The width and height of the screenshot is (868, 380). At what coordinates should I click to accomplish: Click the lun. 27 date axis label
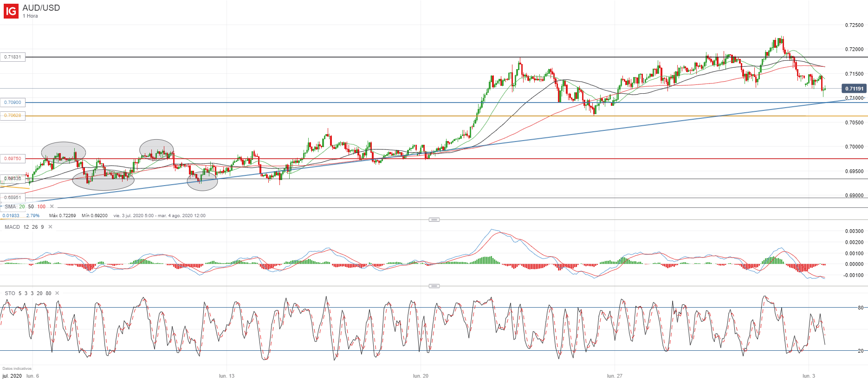point(615,376)
